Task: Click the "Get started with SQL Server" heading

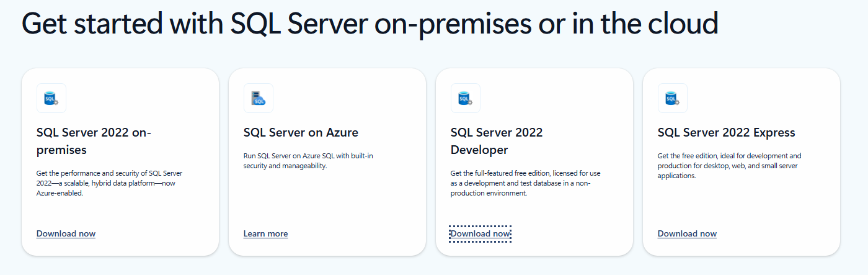Action: coord(370,24)
